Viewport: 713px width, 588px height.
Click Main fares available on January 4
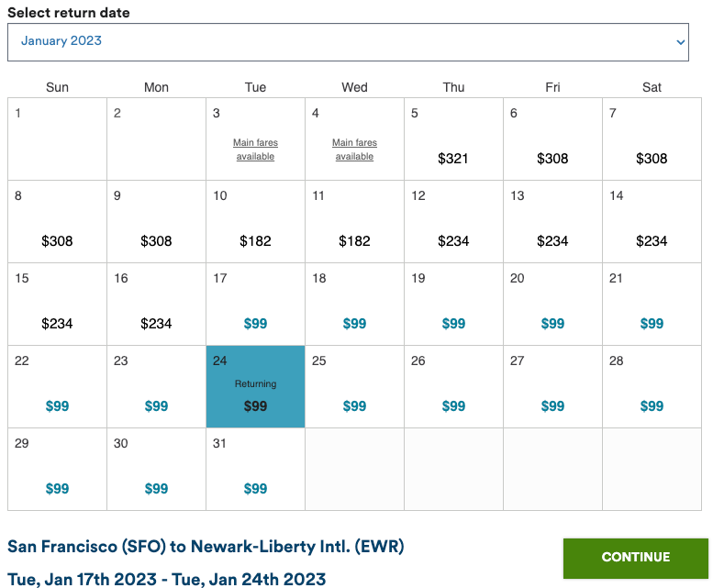(x=354, y=150)
